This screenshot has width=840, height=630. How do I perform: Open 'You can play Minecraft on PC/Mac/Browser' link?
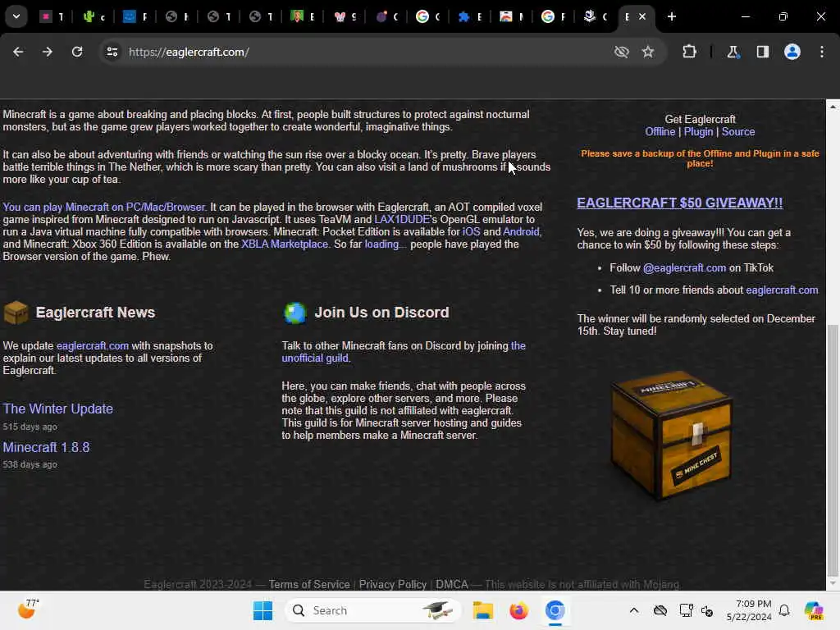pyautogui.click(x=104, y=208)
